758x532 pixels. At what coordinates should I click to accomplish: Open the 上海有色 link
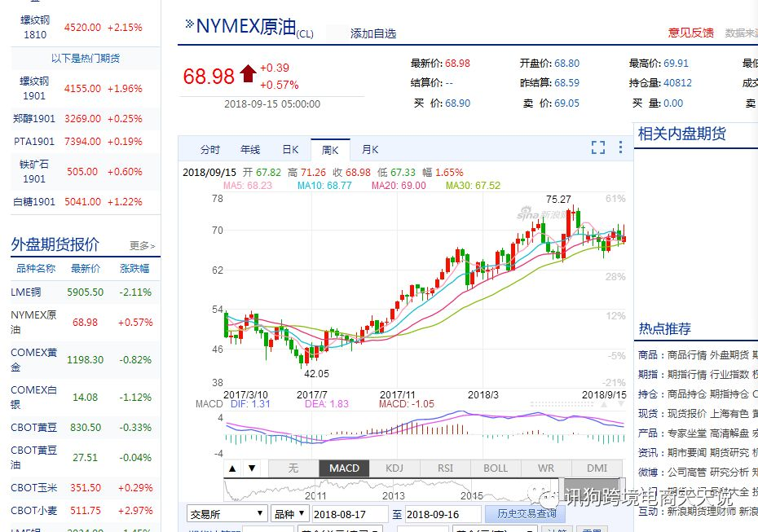tap(729, 414)
